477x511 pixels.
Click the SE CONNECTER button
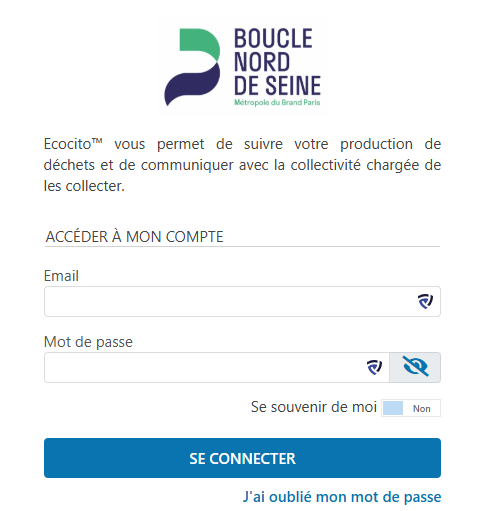[x=242, y=458]
